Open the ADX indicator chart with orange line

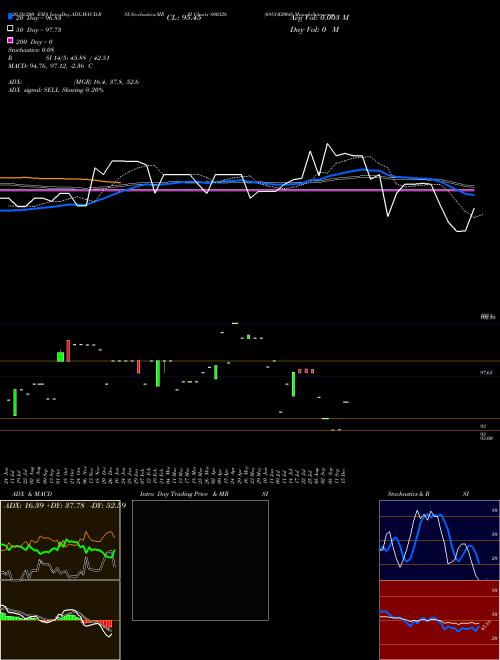(x=60, y=540)
